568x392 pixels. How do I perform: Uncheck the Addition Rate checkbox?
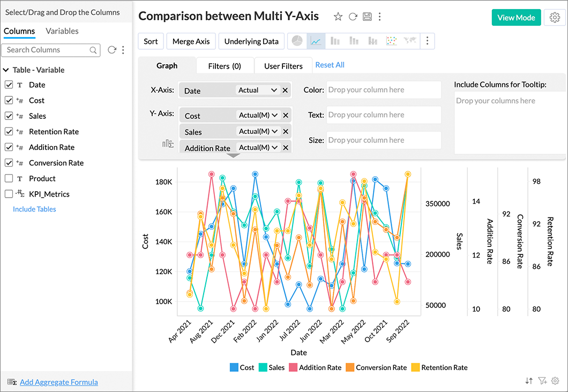tap(9, 147)
